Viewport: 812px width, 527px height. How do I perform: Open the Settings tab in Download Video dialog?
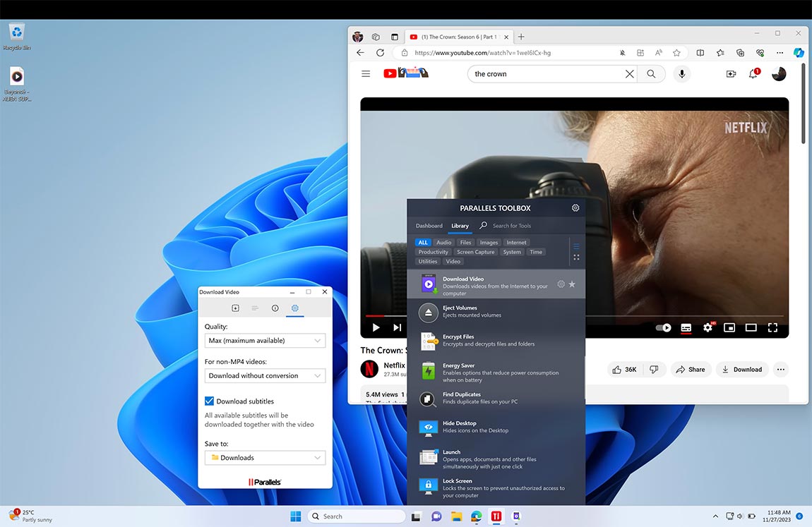click(x=295, y=308)
